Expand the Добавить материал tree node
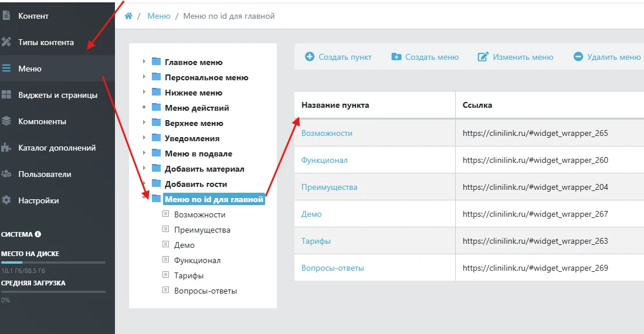Image resolution: width=644 pixels, height=334 pixels. tap(144, 168)
